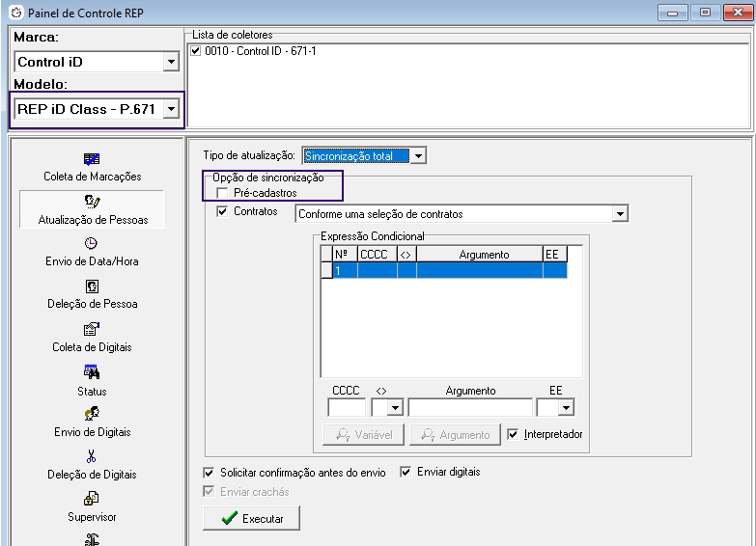
Task: Open the contract selection dropdown
Action: (620, 213)
